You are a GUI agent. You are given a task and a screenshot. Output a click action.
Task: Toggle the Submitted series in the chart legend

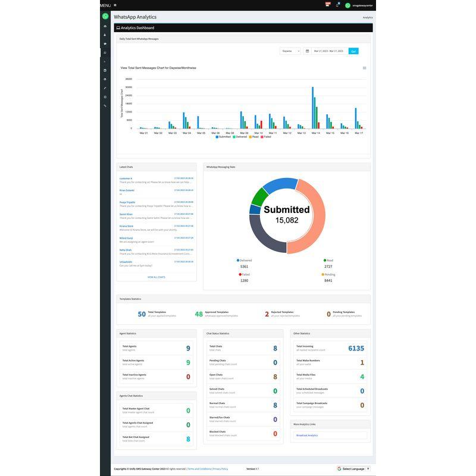pos(223,137)
